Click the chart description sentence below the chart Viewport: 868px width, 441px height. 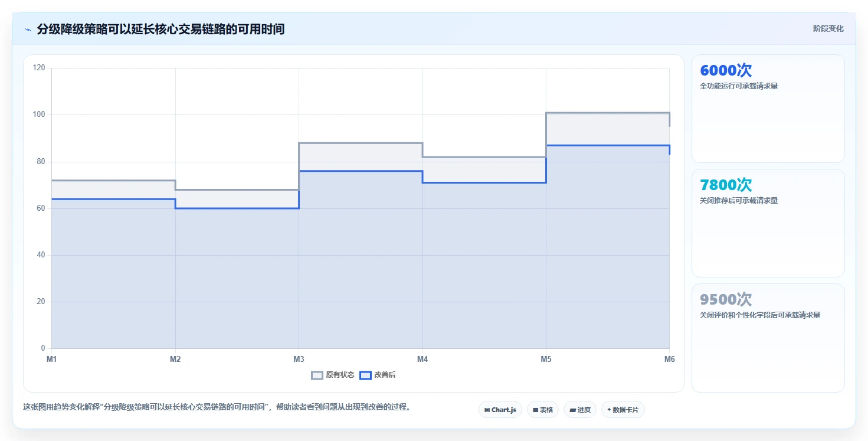pyautogui.click(x=217, y=407)
